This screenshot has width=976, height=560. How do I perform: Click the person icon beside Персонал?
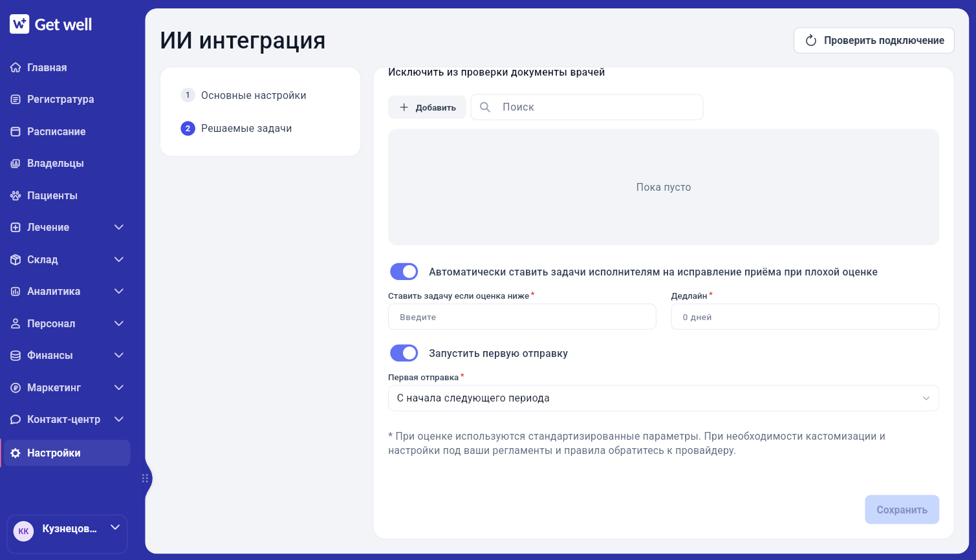click(16, 323)
